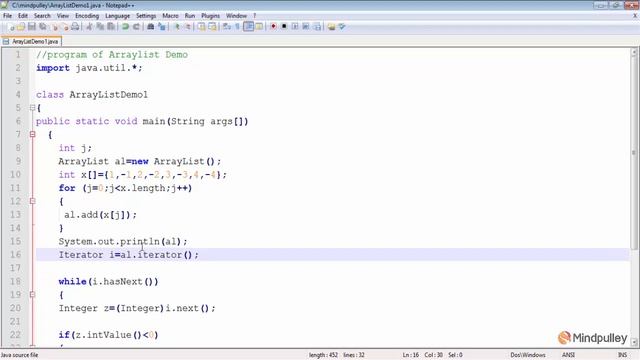This screenshot has width=640, height=360.
Task: Click 'Dos\Windows' in status bar
Action: click(528, 355)
